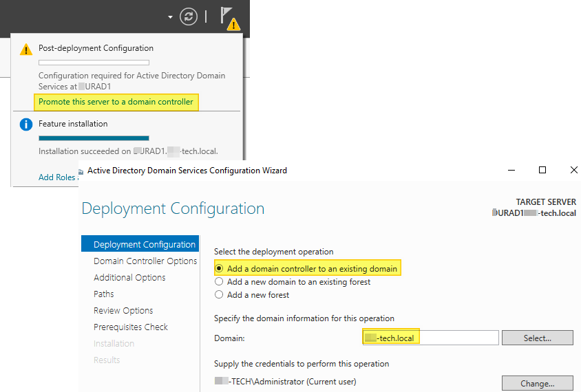
Task: Open the Paths wizard step
Action: (104, 294)
